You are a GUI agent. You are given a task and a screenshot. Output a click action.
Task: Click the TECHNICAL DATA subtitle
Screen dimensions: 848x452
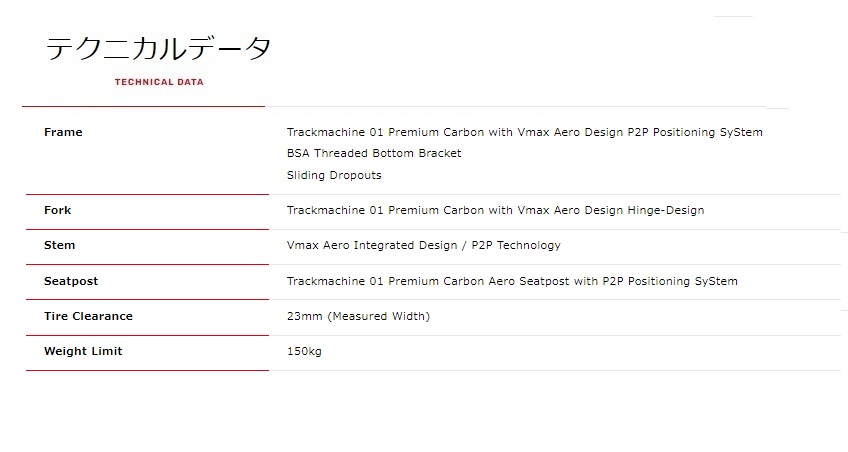pyautogui.click(x=159, y=82)
